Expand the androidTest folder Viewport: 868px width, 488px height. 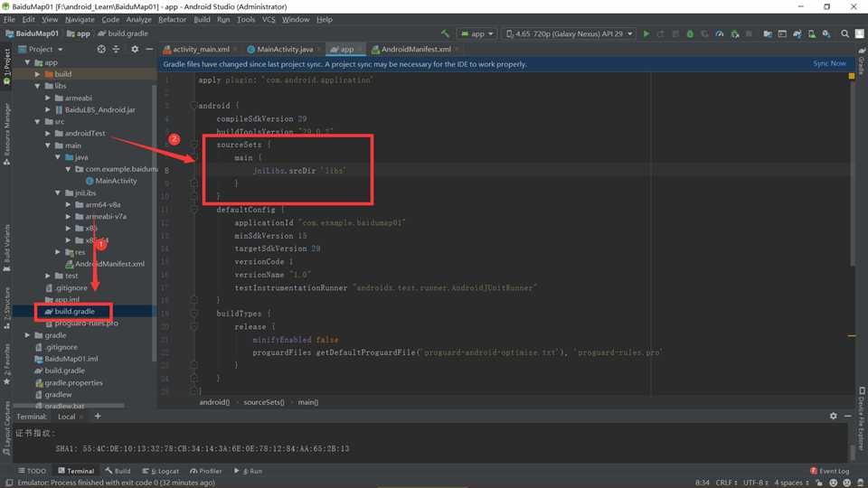pos(48,134)
